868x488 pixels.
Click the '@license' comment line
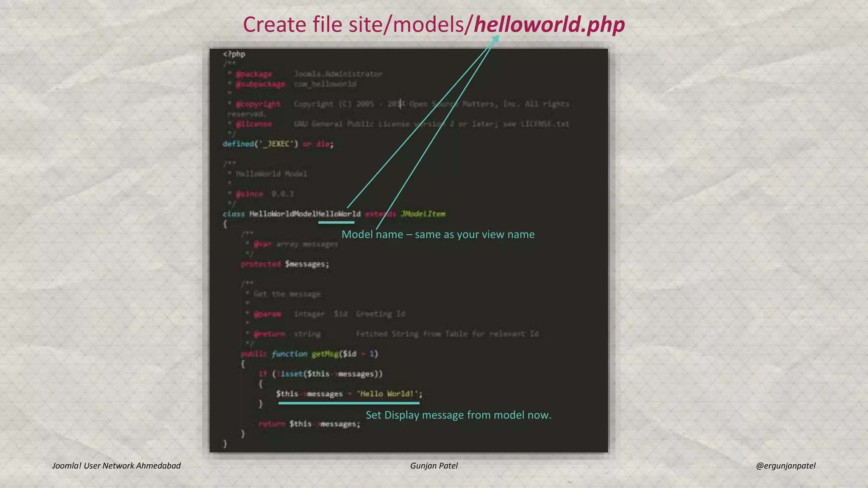398,124
